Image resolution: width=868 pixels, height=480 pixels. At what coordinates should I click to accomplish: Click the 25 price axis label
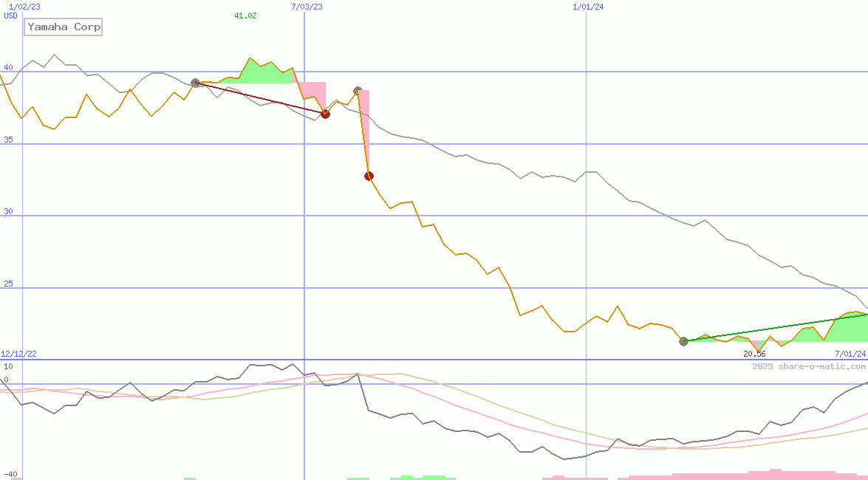click(x=8, y=284)
